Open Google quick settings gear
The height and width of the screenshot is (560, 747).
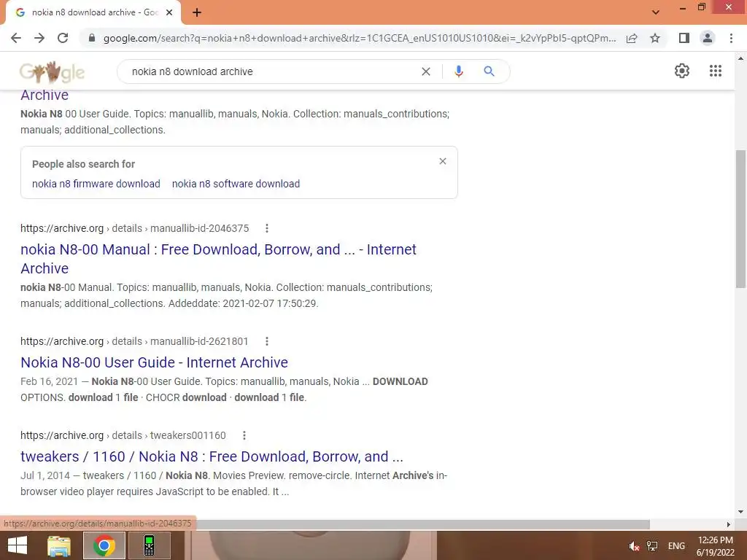tap(682, 71)
